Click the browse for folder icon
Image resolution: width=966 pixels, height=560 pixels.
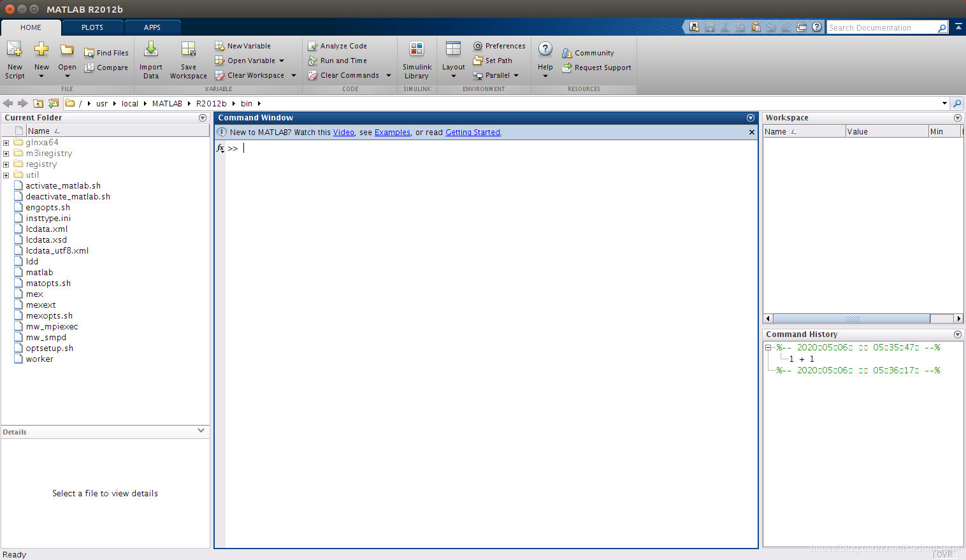(54, 103)
